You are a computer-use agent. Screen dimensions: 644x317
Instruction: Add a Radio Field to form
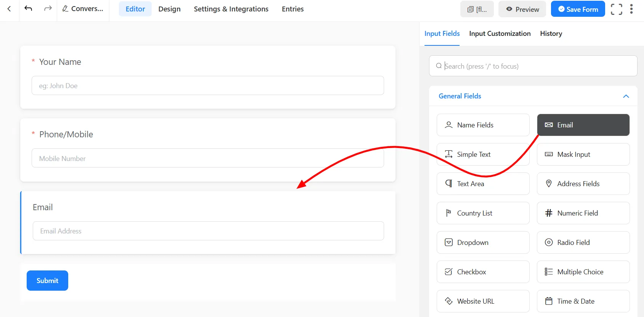coord(583,243)
